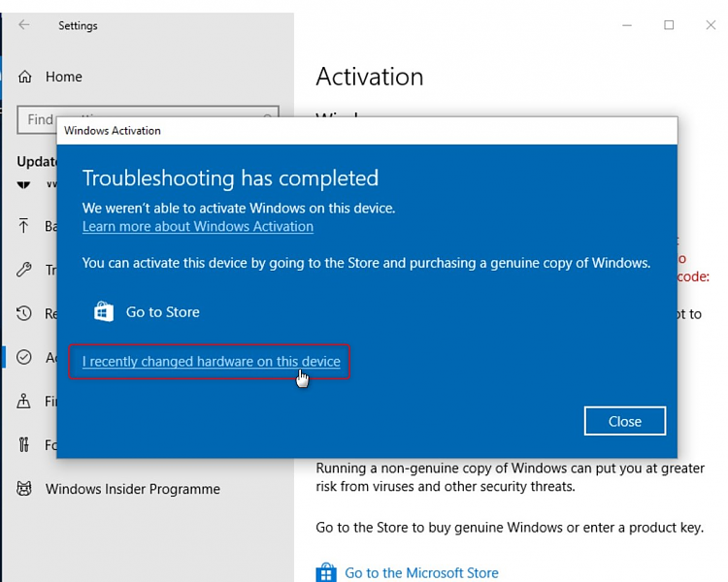Click the Windows Activation dialog title
The height and width of the screenshot is (582, 728).
(113, 131)
